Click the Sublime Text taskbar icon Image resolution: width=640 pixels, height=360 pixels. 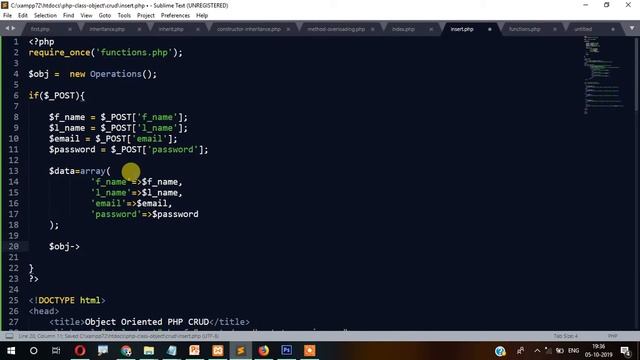coord(241,351)
